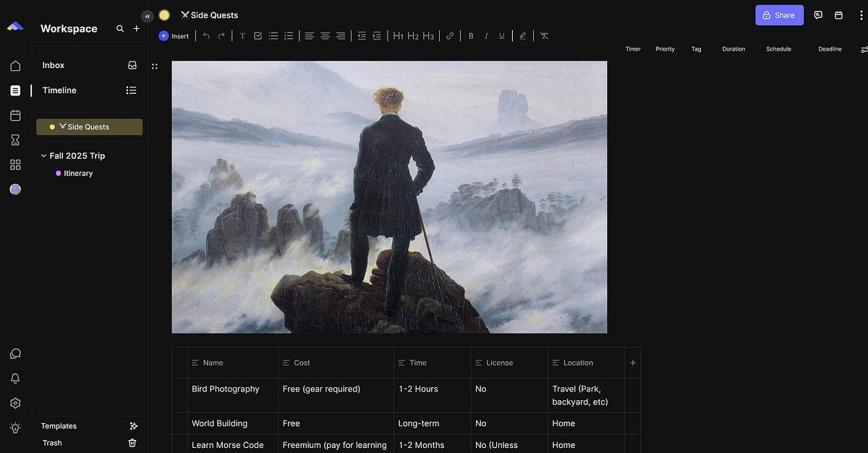
Task: Open the Calendar icon in left rail
Action: click(15, 115)
